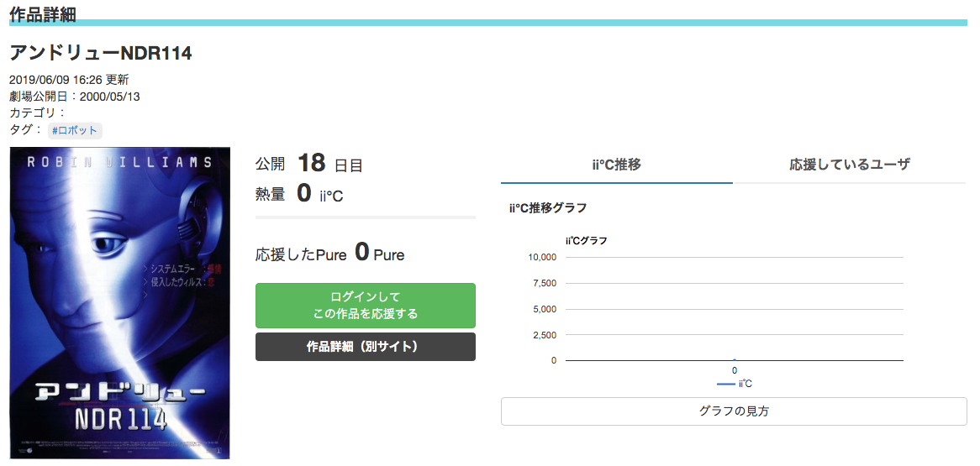Click the 5,000 gridline label on chart

tap(545, 309)
